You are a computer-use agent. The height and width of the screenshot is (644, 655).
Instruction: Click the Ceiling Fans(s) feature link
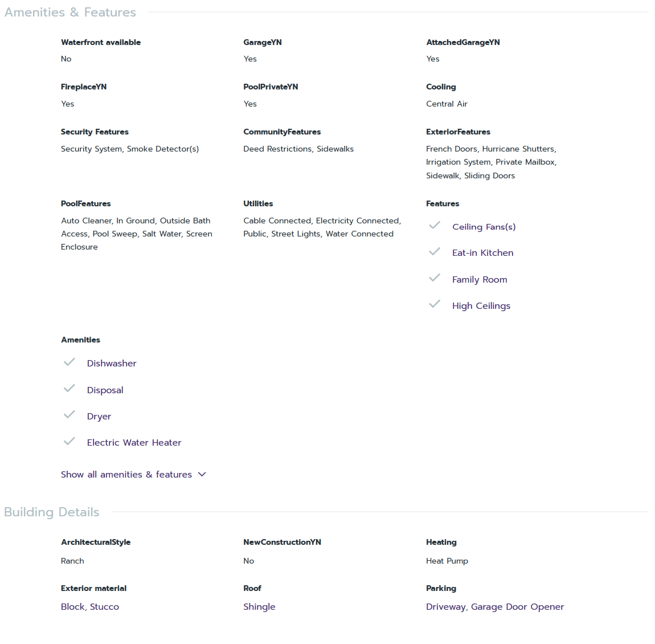coord(484,227)
